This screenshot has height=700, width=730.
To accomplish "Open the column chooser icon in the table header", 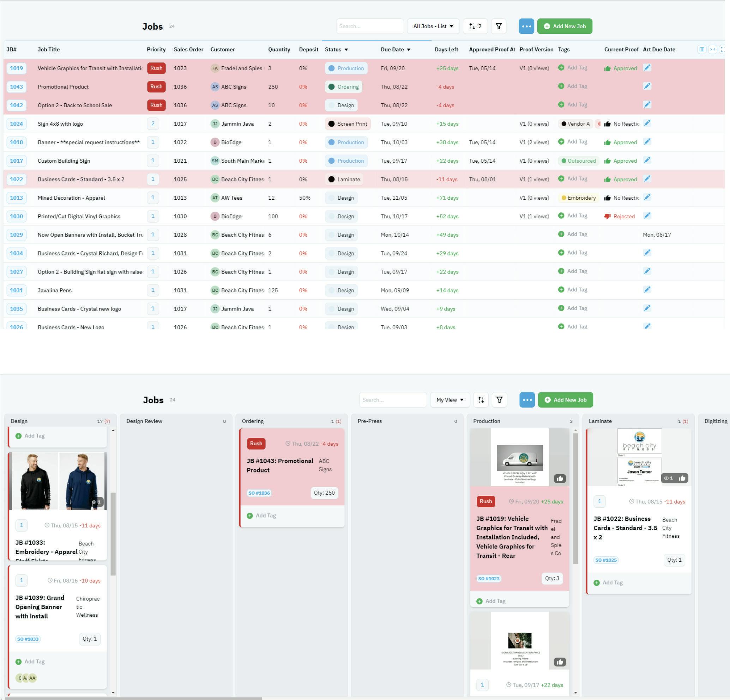I will 701,49.
